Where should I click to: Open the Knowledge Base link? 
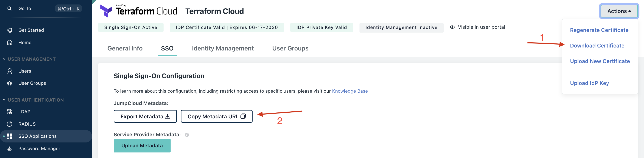click(x=349, y=91)
